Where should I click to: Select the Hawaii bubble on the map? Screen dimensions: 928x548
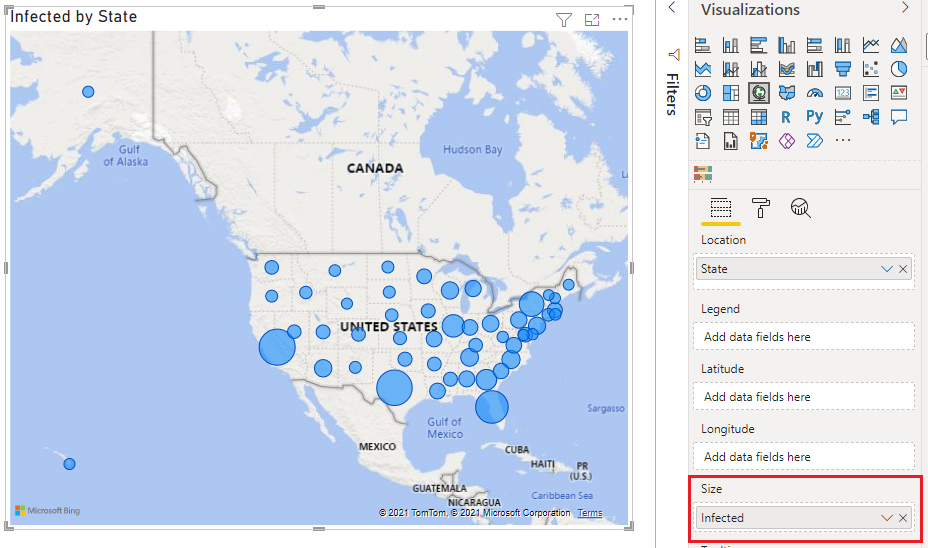(x=69, y=464)
